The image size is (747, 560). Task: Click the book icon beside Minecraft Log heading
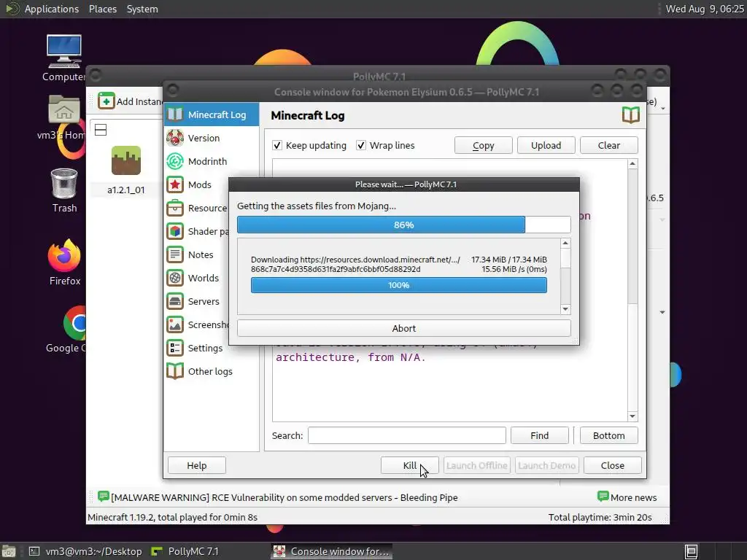point(630,115)
